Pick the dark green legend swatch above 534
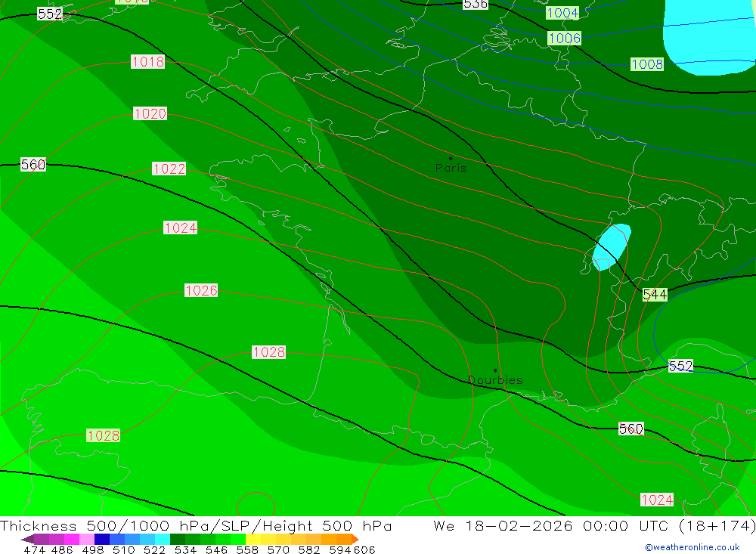The image size is (756, 554). (178, 539)
